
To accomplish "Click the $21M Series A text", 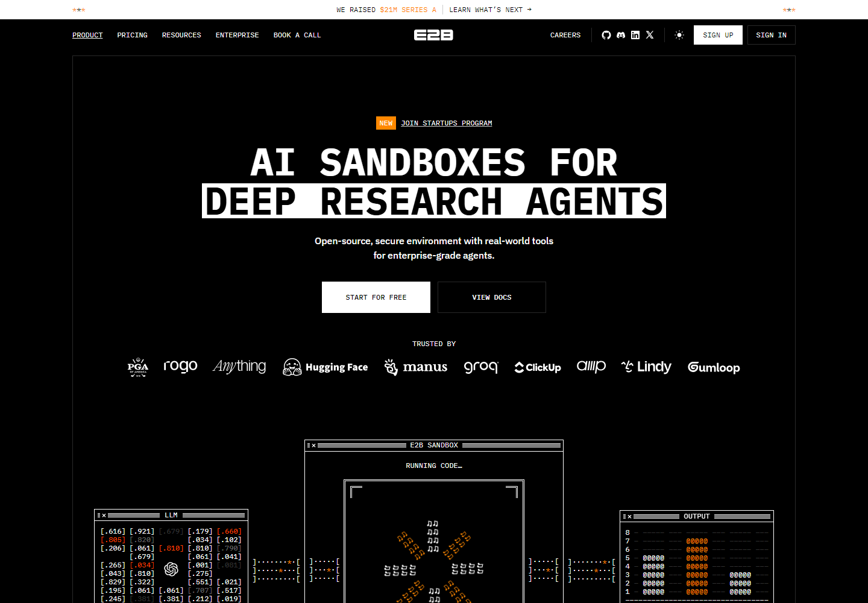I will [408, 10].
